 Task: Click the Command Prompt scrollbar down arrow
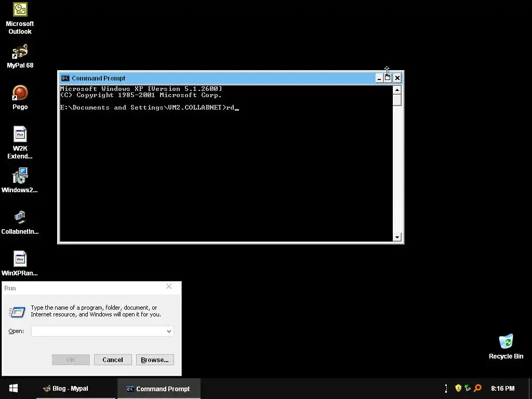coord(397,237)
